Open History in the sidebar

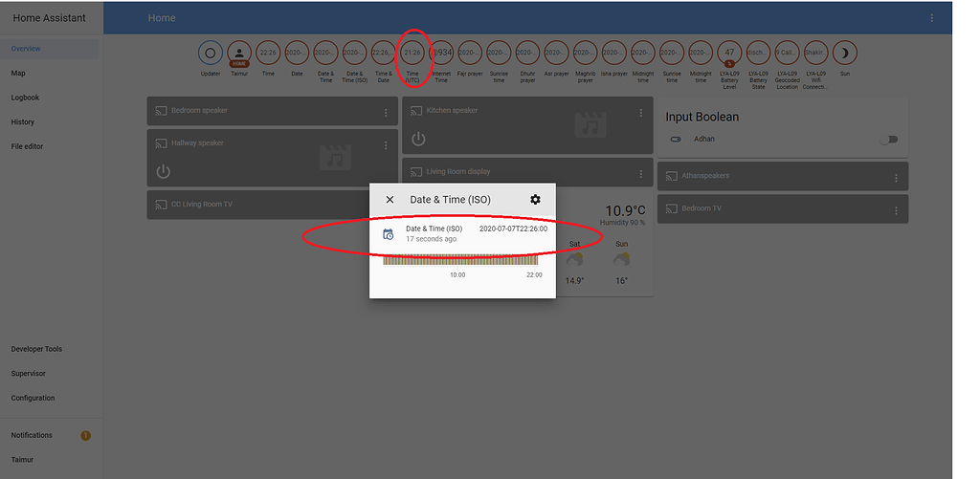point(50,121)
